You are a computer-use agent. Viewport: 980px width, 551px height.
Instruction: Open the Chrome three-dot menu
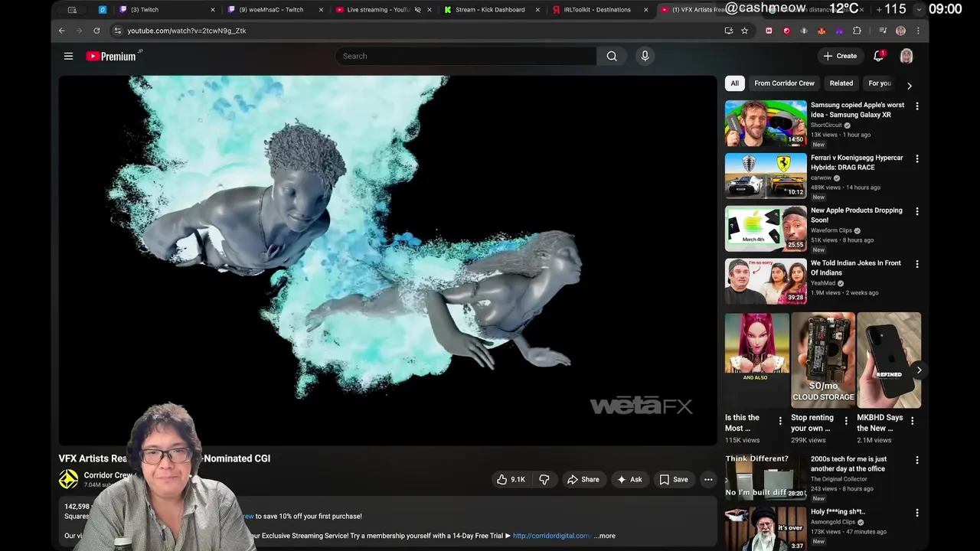(x=918, y=31)
